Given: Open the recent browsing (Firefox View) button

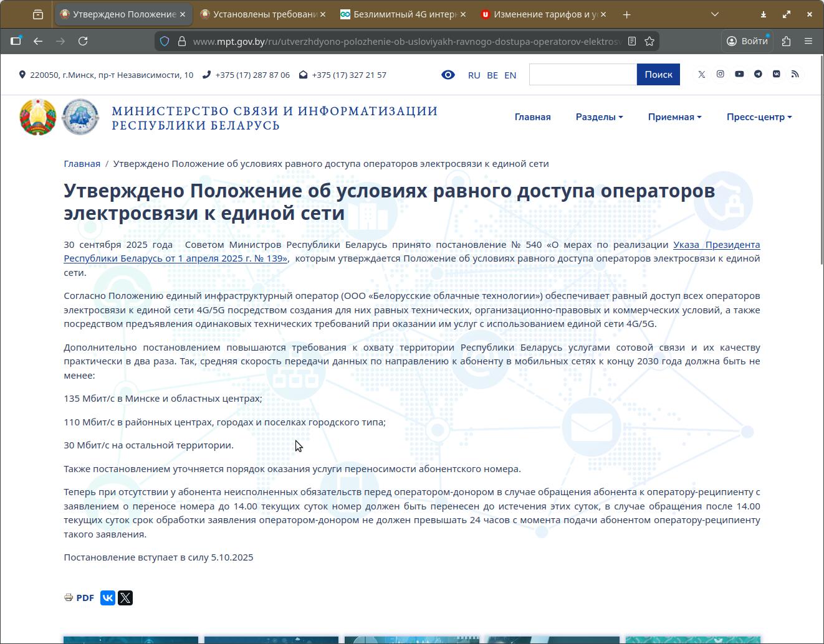Looking at the screenshot, I should (38, 14).
